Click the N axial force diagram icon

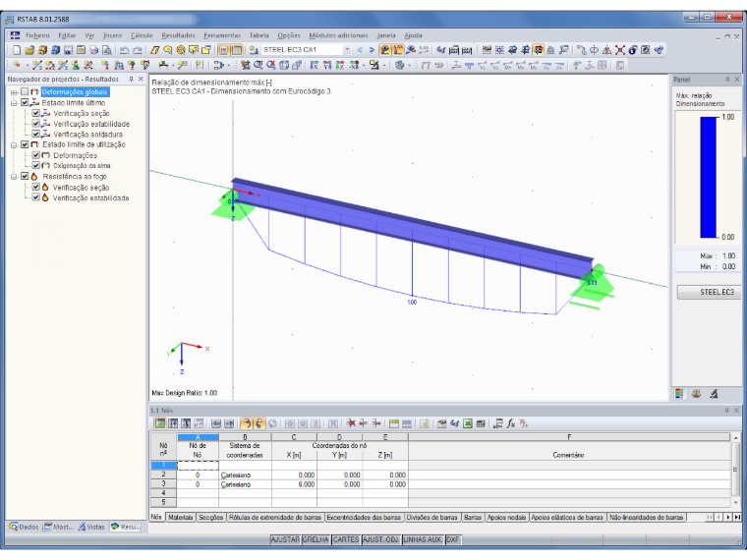point(469,65)
